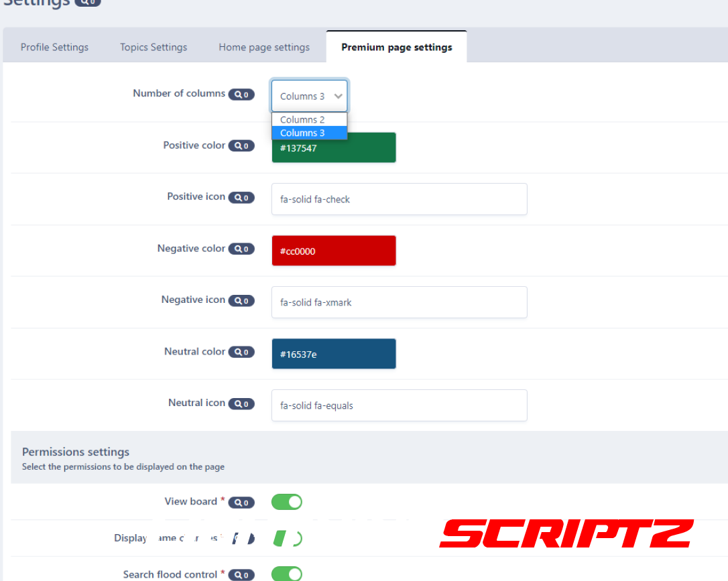Click search badge beside Negative color
This screenshot has height=581, width=728.
[241, 249]
